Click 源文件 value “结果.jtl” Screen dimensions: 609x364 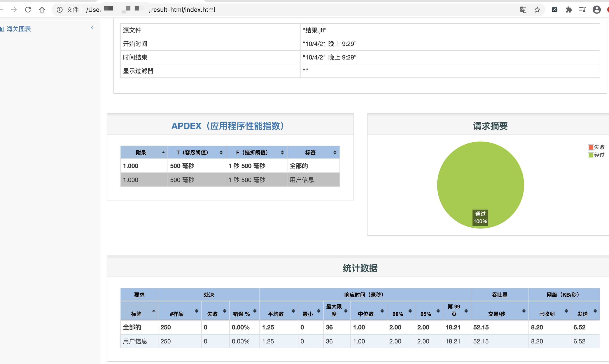(314, 30)
